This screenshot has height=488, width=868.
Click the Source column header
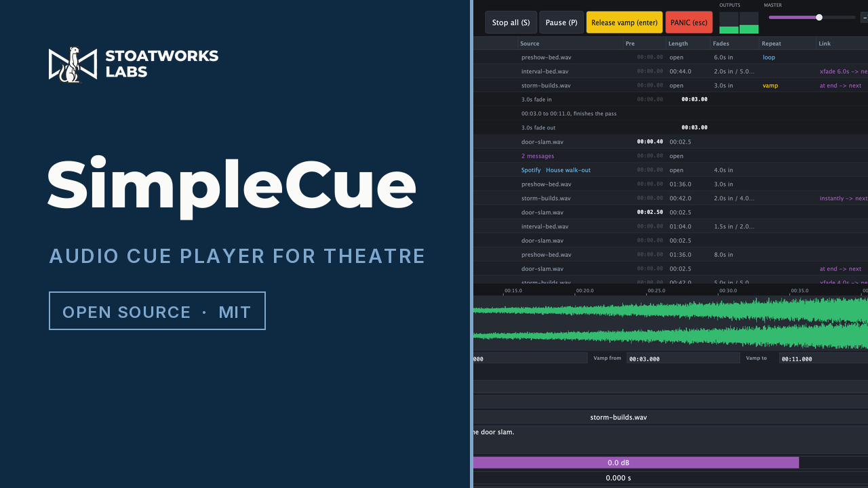(571, 43)
